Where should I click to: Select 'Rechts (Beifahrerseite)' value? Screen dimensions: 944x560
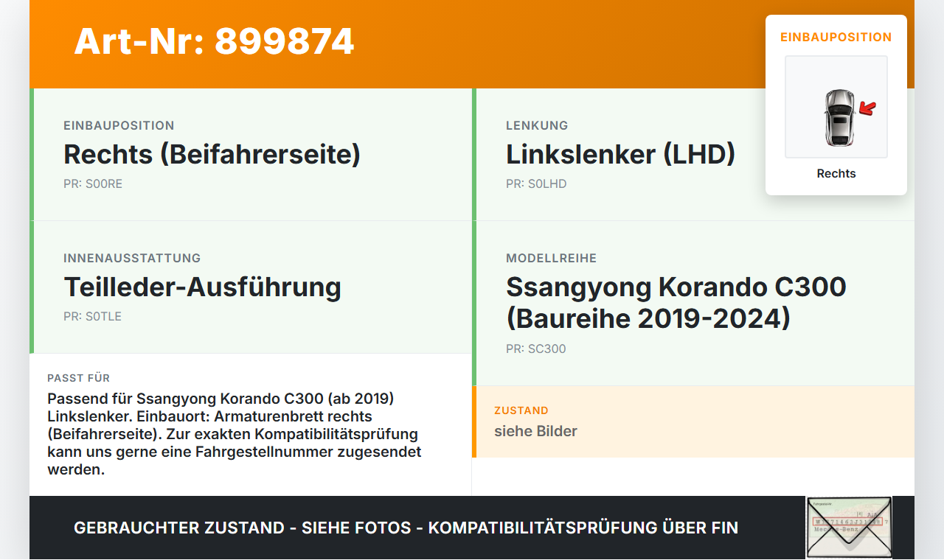tap(212, 155)
